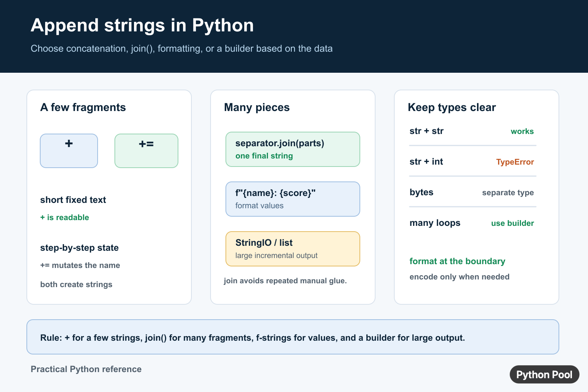The image size is (588, 392).
Task: Select the blue '+' operator box
Action: pyautogui.click(x=69, y=151)
